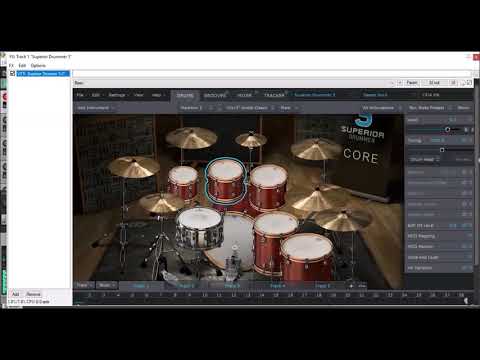This screenshot has height=360, width=480.
Task: Open the Edit menu of FX window
Action: [22, 66]
